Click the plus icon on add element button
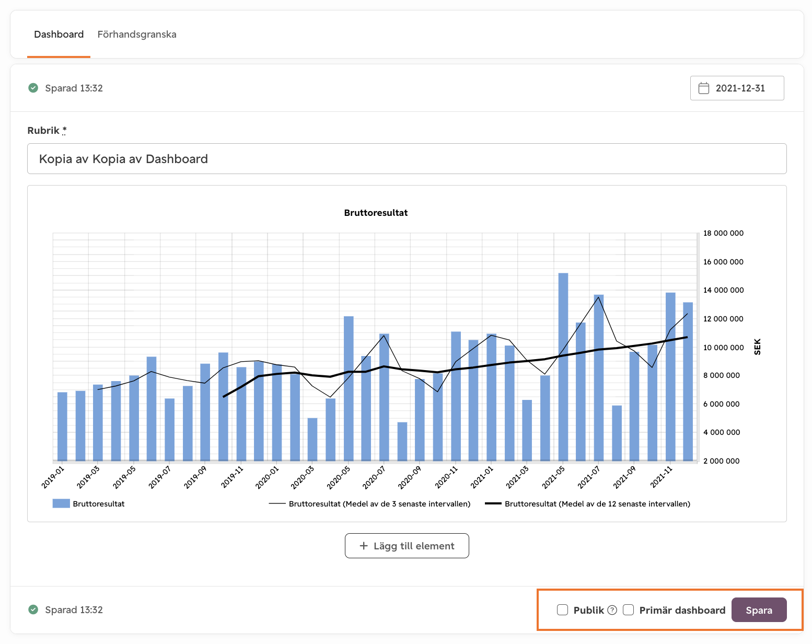Viewport: 812px width, 644px height. click(x=364, y=546)
